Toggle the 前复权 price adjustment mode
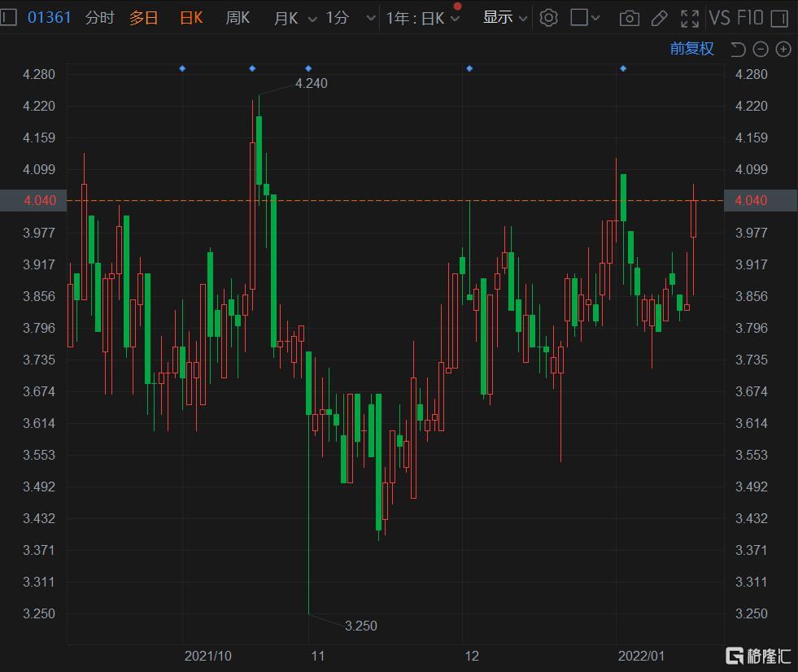This screenshot has width=798, height=672. (x=691, y=49)
